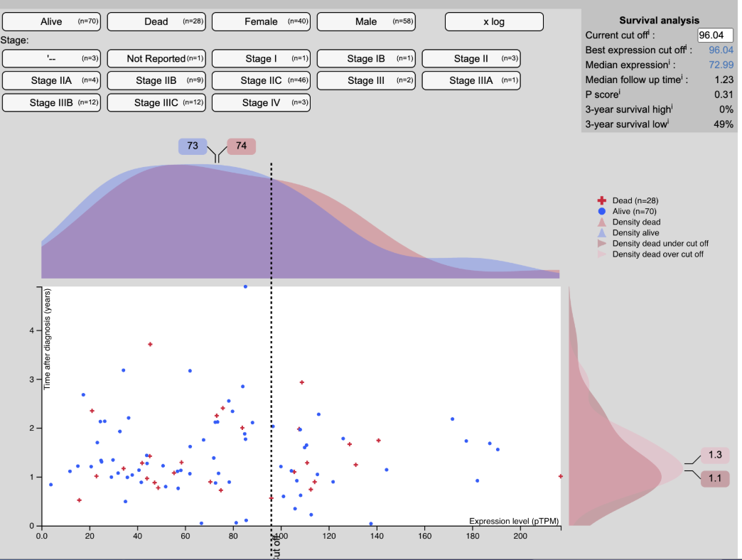Toggle the Male (n=58) filter button

(366, 22)
